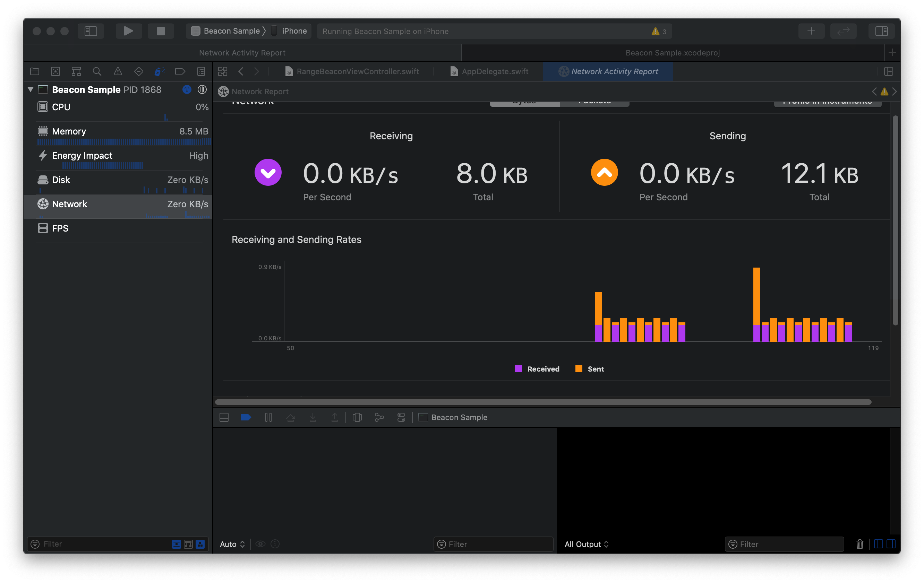Screen dimensions: 924x583
Task: Toggle the navigator sidebar visibility
Action: coord(91,31)
